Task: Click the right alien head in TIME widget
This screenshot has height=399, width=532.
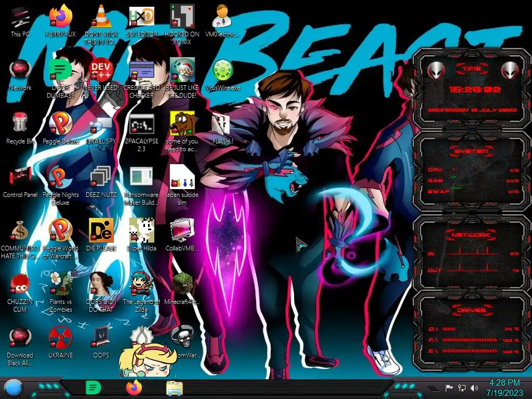Action: [510, 70]
